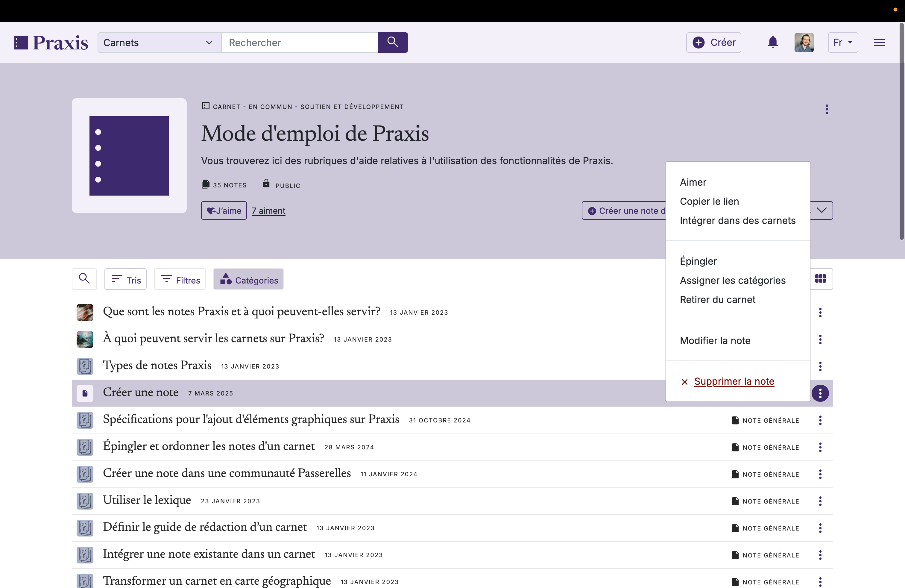Screen dimensions: 905x588
Task: Click the Praxis logo
Action: click(51, 43)
